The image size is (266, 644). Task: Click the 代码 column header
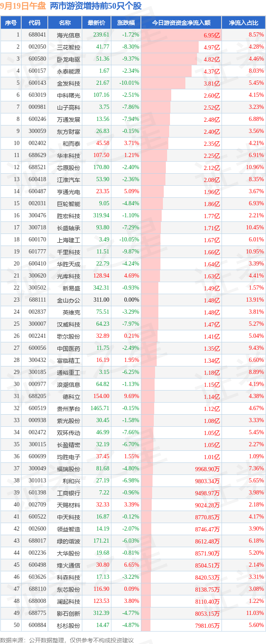34,23
